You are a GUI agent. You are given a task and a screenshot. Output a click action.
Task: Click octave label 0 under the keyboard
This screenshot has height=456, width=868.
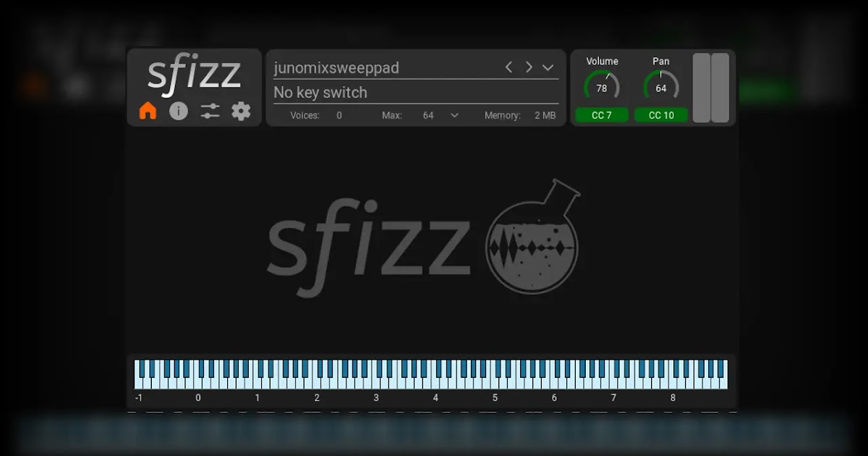(198, 397)
